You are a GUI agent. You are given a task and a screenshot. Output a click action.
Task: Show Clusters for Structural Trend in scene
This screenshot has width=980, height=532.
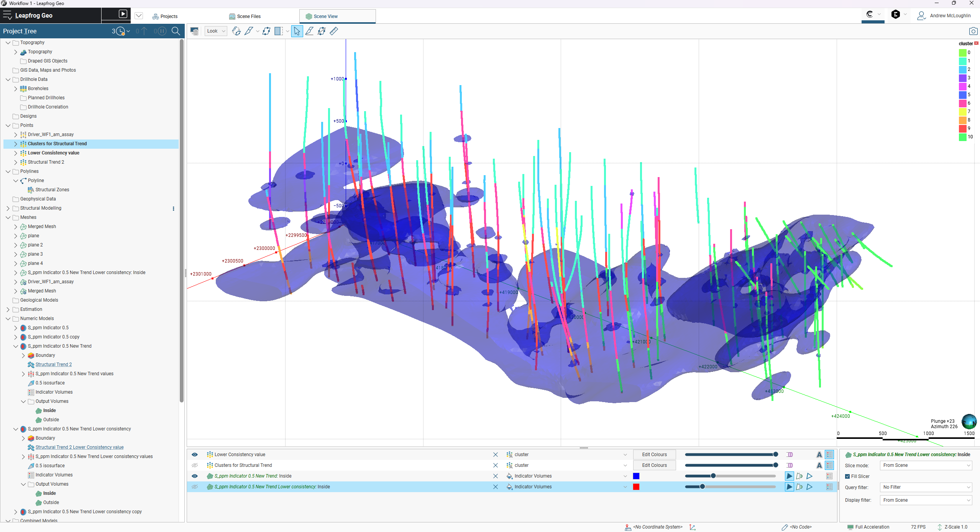[x=195, y=465]
